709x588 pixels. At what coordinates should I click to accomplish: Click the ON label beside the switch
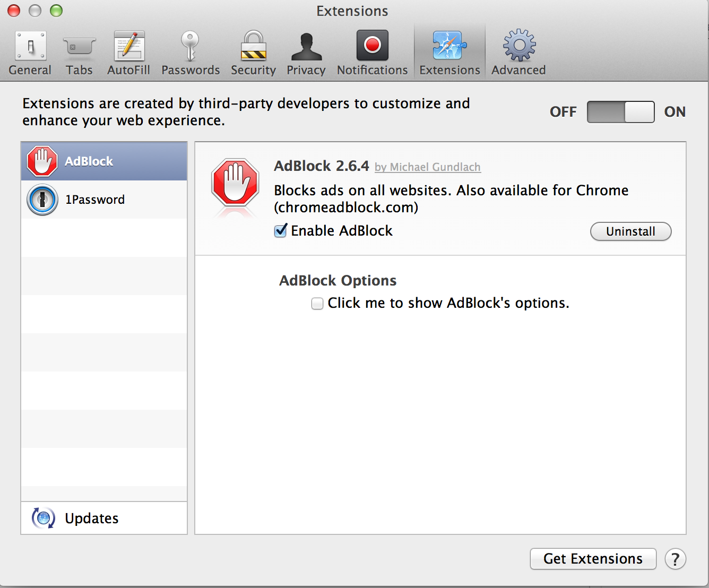[x=675, y=112]
